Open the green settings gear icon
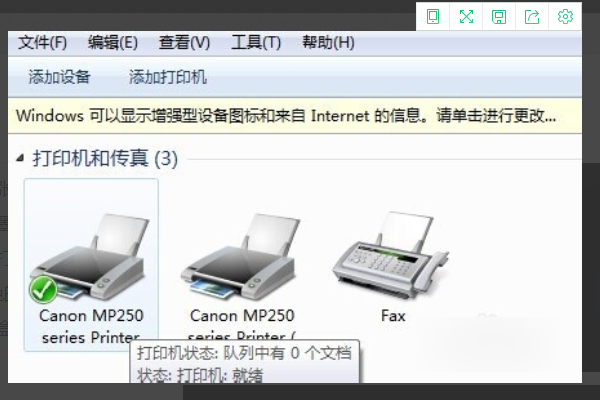600x400 pixels. (565, 17)
